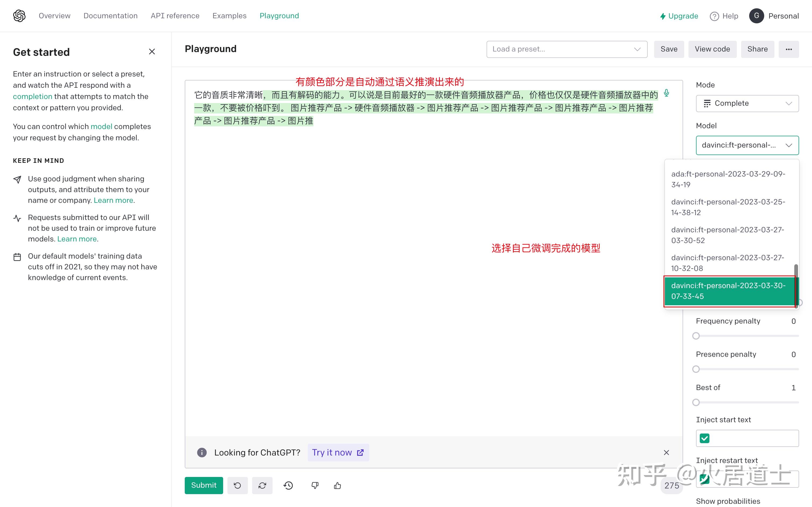
Task: Open ChatGPT via the Try it now link
Action: (x=338, y=452)
